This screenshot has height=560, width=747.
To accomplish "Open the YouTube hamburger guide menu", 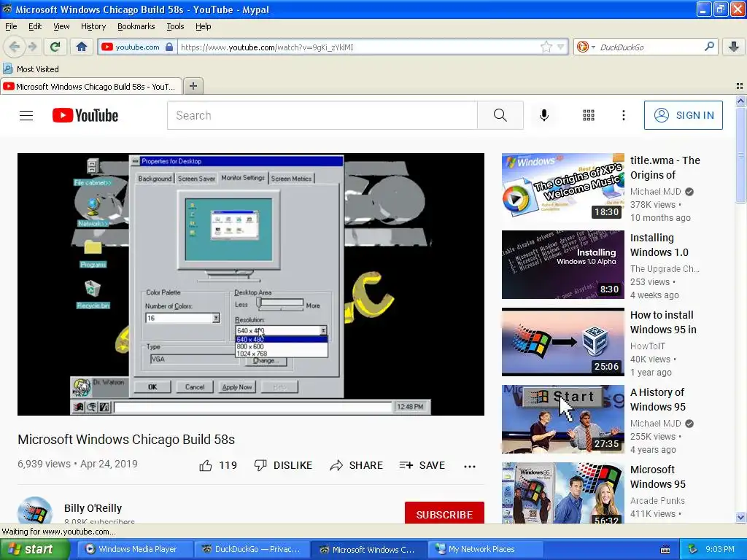I will click(26, 115).
